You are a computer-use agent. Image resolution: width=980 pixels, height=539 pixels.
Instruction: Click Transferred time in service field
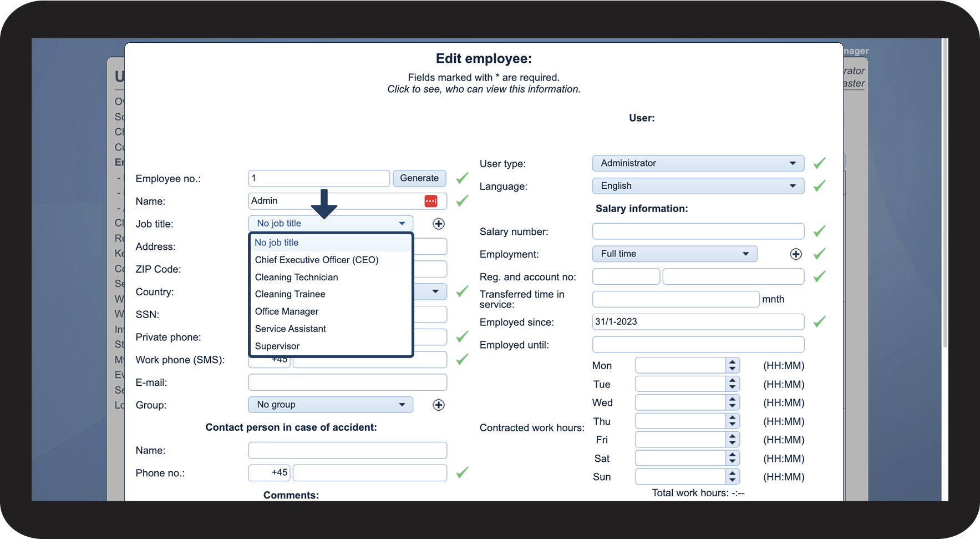(676, 299)
